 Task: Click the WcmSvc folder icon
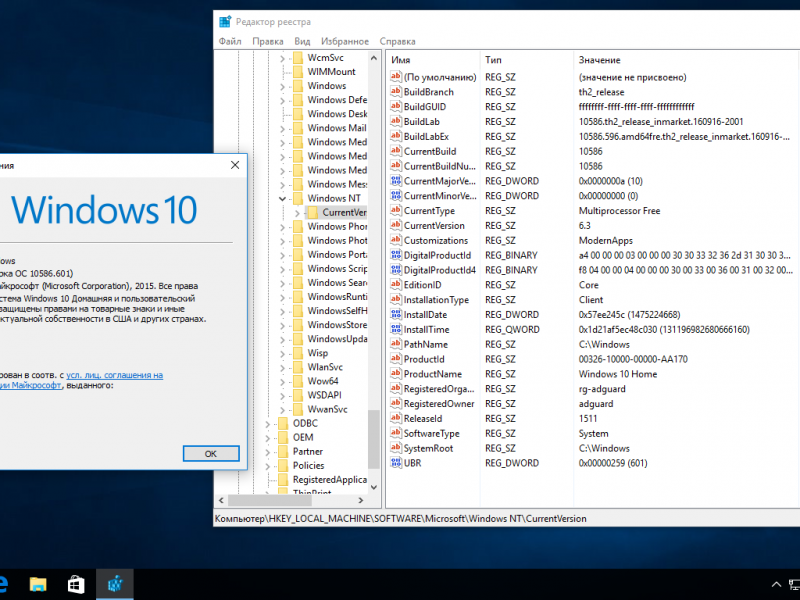click(298, 58)
